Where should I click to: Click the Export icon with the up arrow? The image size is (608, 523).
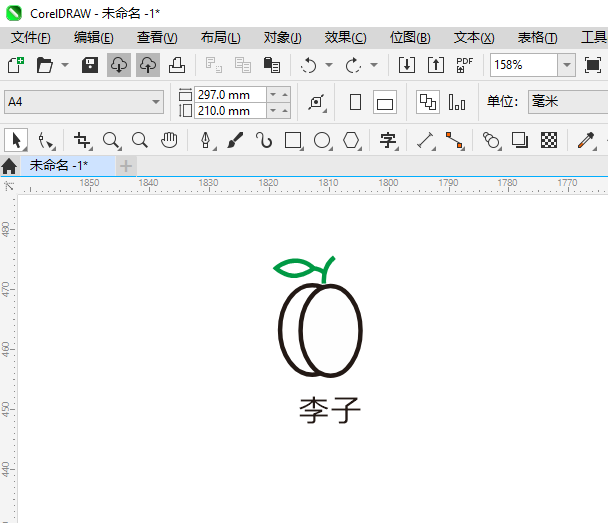tap(436, 65)
